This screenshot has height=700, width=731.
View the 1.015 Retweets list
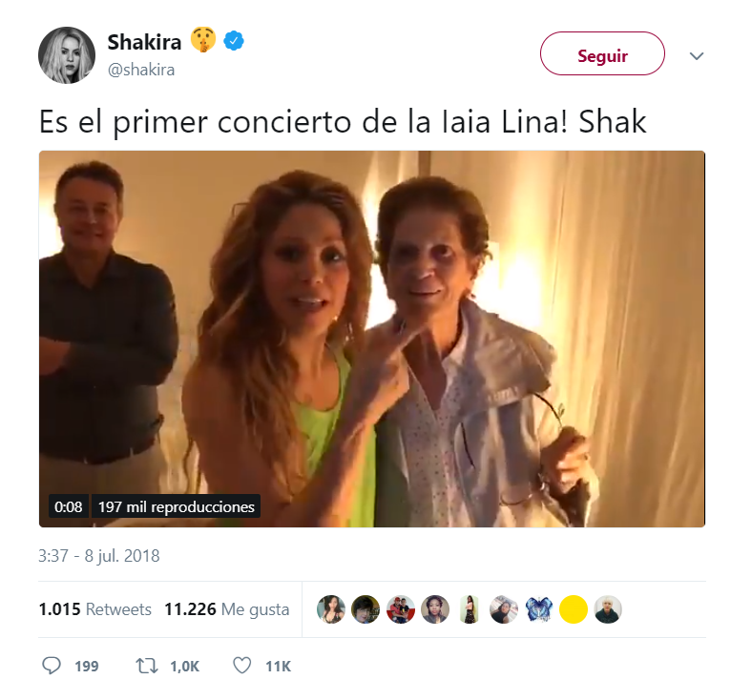click(95, 609)
